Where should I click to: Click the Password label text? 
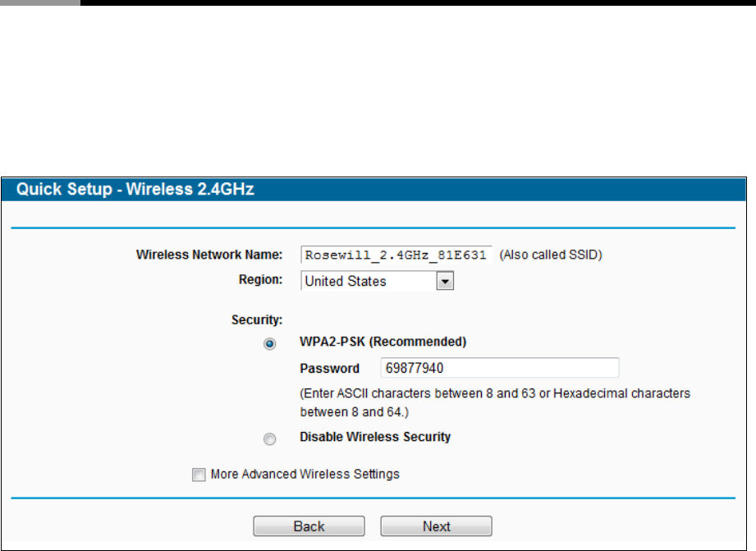[330, 369]
